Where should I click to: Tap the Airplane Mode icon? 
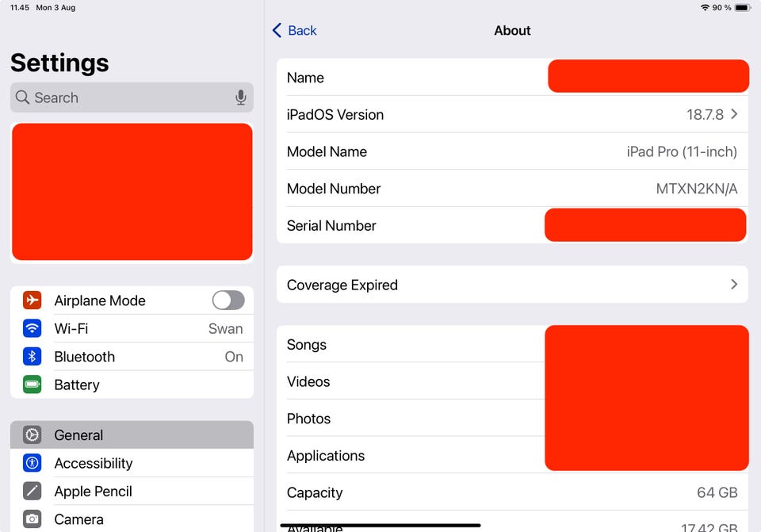32,300
